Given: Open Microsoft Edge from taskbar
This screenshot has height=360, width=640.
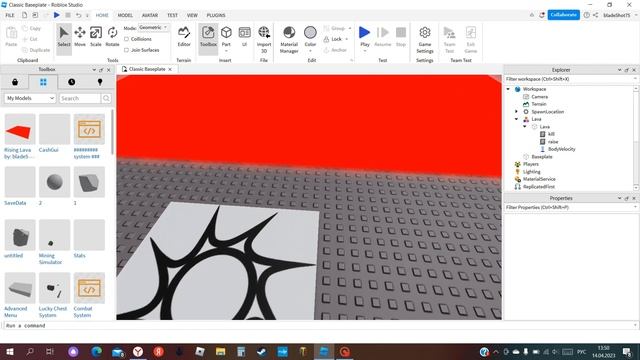Looking at the screenshot, I should (96, 352).
